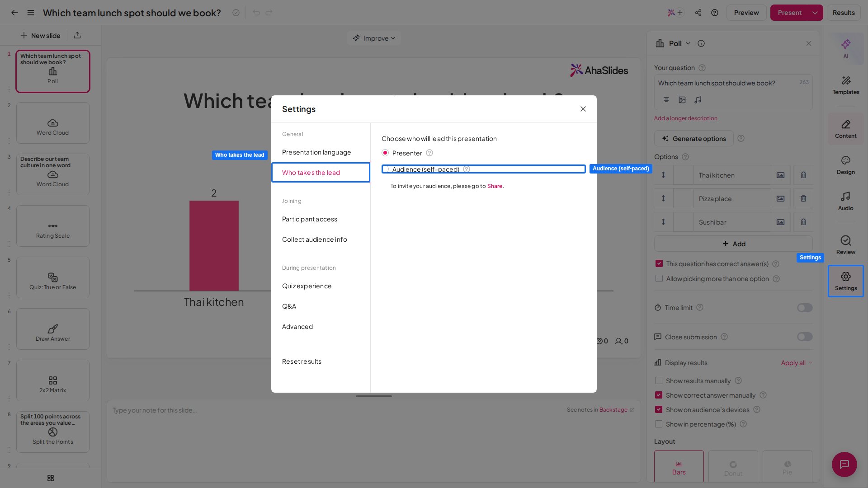
Task: Select the Word Cloud slide 2 thumbnail
Action: 53,123
